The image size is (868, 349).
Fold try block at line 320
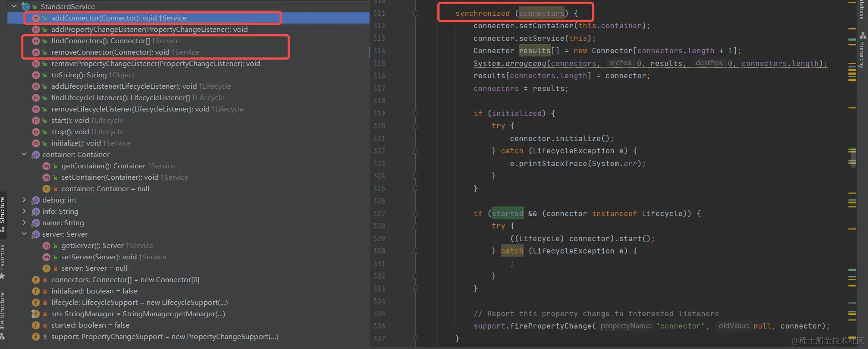coord(415,126)
